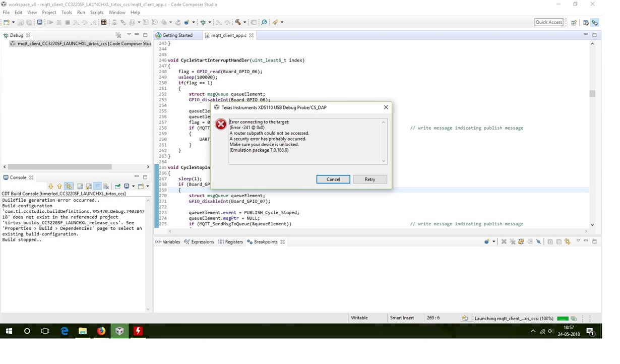The image size is (620, 364).
Task: Open the File menu
Action: pyautogui.click(x=6, y=12)
